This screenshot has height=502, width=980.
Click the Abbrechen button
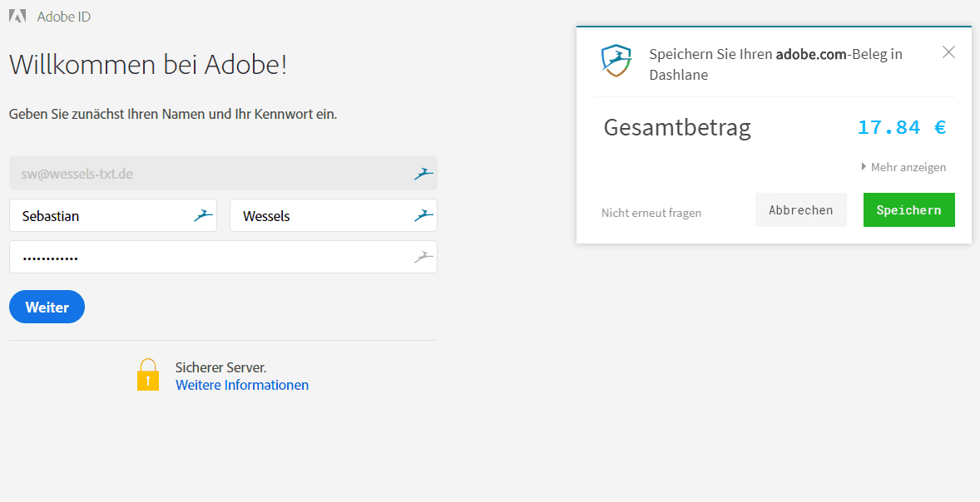click(800, 209)
